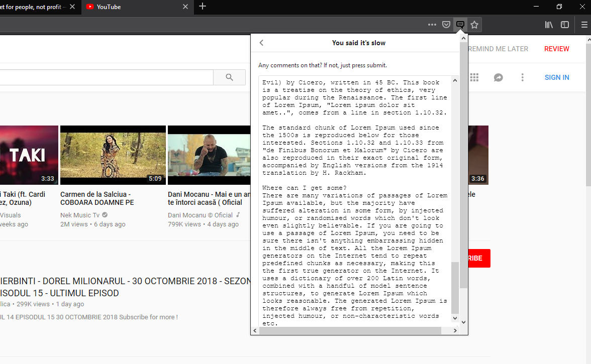
Task: Open the YouTube apps grid icon
Action: tap(474, 77)
